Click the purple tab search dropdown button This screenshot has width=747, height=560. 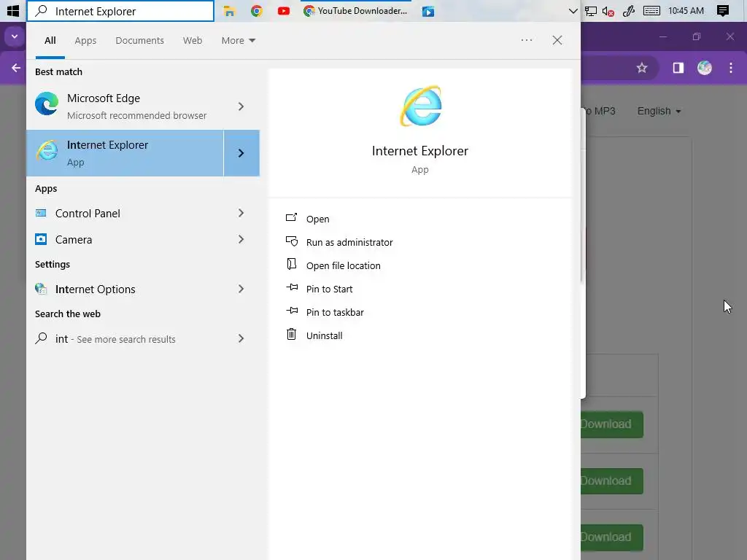point(15,36)
